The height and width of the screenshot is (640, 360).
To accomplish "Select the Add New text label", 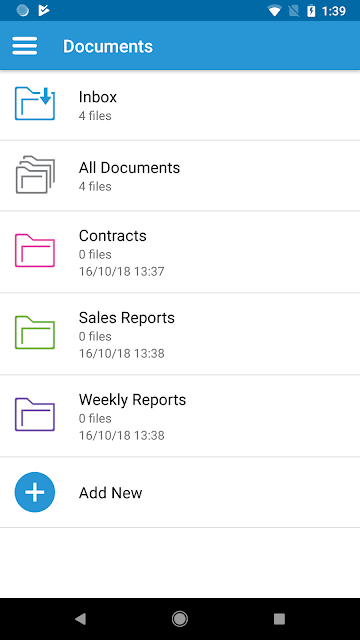I will click(x=111, y=493).
